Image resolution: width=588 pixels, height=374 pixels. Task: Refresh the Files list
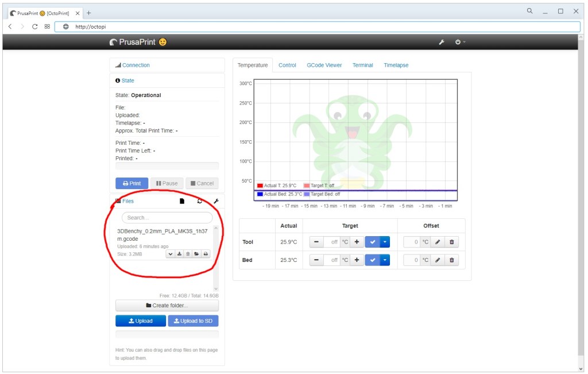pyautogui.click(x=199, y=201)
